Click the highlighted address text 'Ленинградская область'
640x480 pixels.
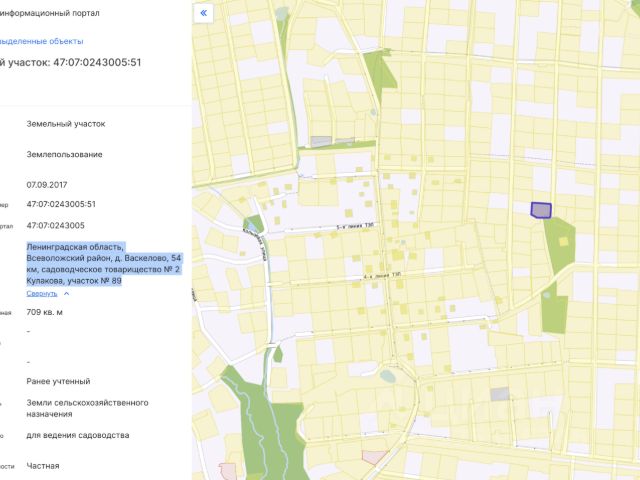coord(74,247)
